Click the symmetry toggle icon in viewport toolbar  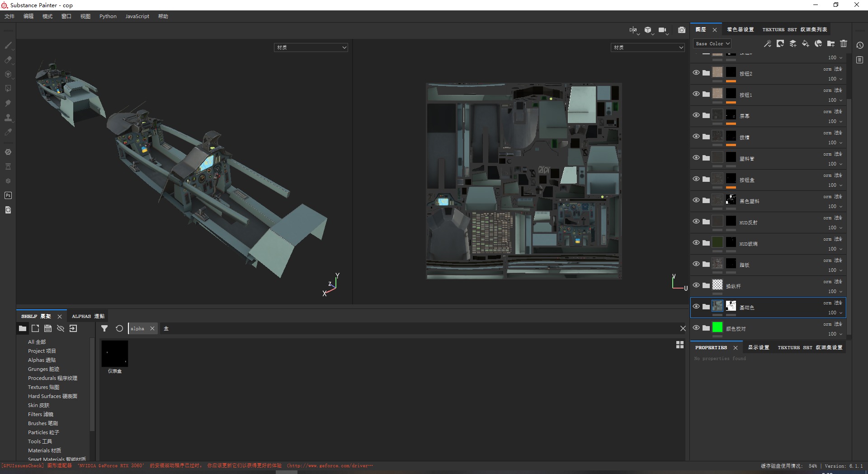633,30
